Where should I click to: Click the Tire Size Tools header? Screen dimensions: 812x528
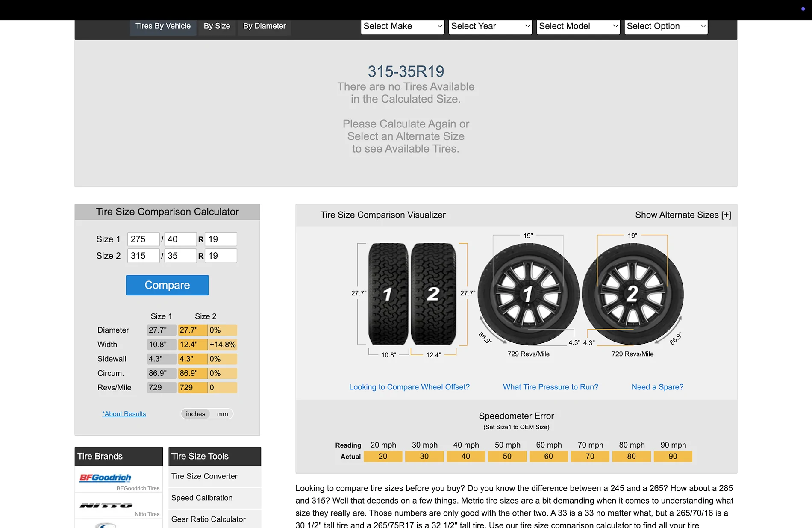click(x=215, y=456)
